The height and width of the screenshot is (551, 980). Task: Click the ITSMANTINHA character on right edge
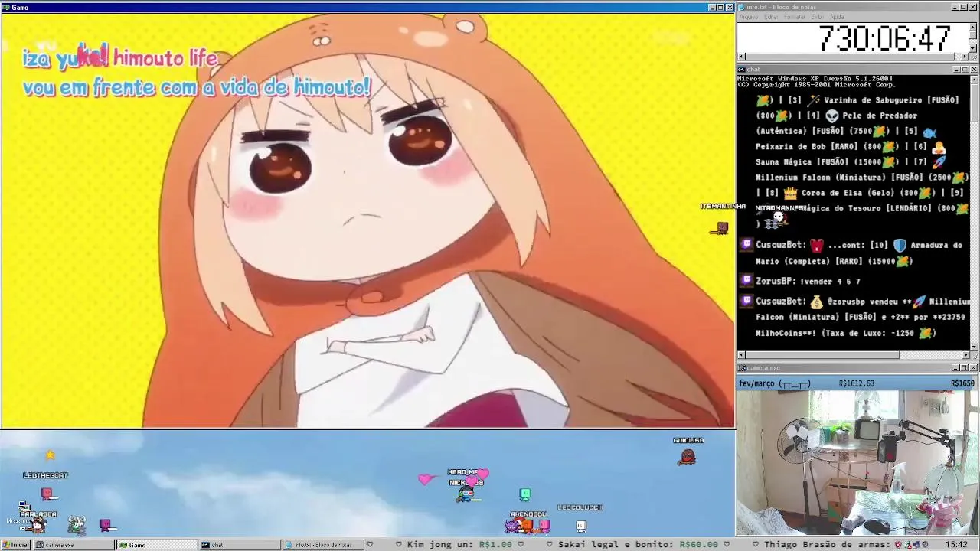(721, 228)
